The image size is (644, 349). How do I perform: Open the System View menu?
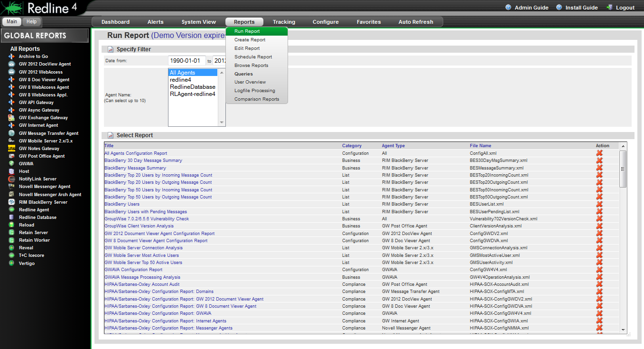(198, 22)
